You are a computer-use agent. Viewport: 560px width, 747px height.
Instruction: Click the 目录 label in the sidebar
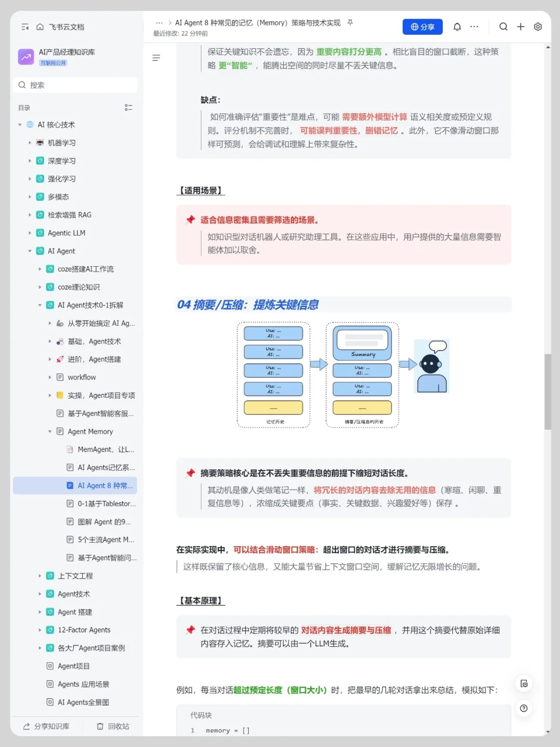click(24, 108)
